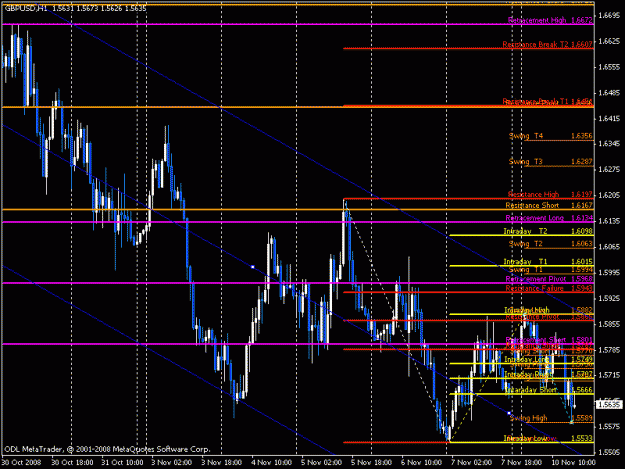Click the 1.6415 price axis value

pos(609,118)
